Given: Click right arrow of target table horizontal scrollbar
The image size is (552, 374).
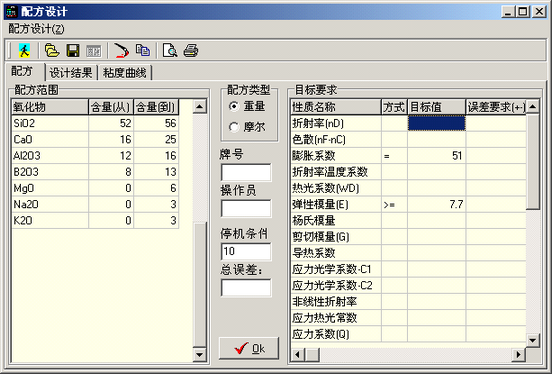Looking at the screenshot, I should tap(518, 354).
